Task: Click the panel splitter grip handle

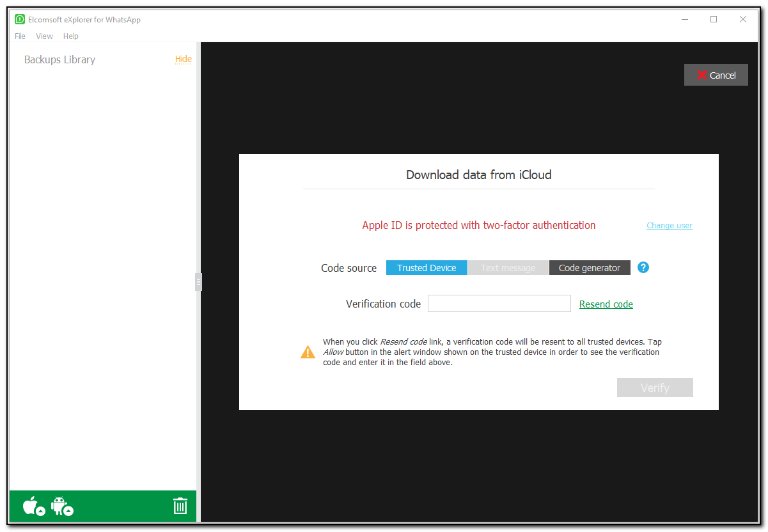Action: (198, 281)
